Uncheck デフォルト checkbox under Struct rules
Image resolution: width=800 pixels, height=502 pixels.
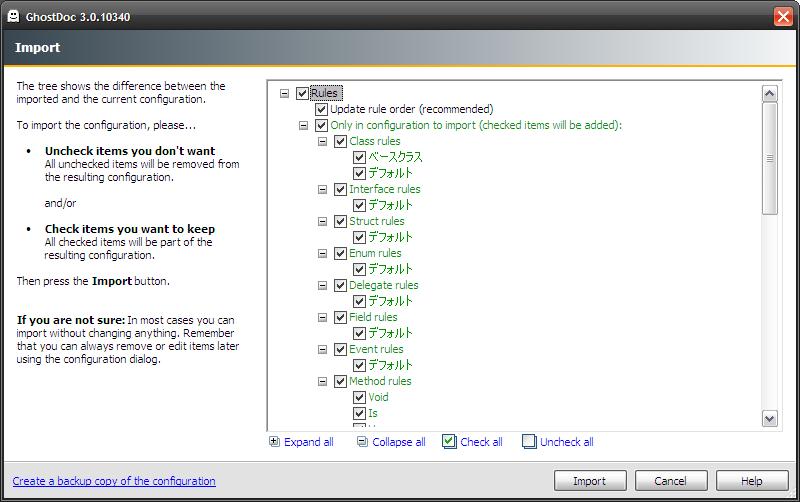[x=359, y=237]
